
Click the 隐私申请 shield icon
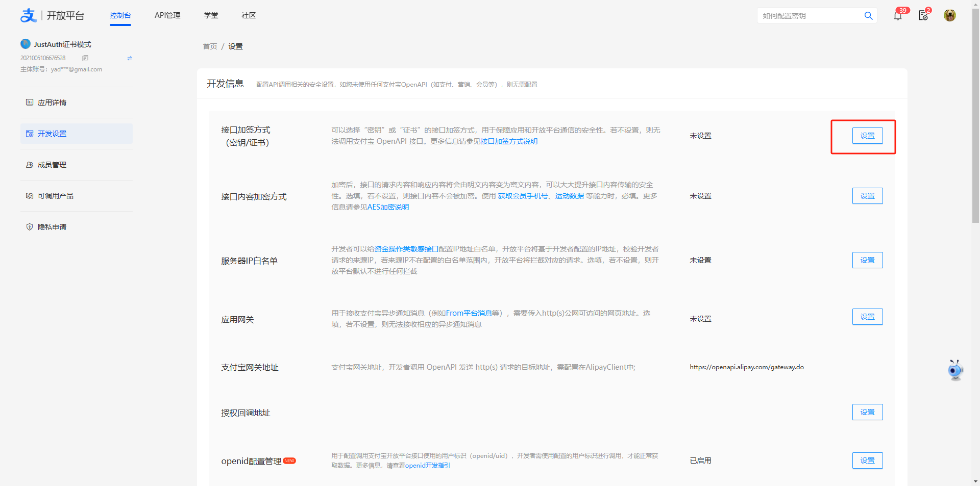[30, 227]
